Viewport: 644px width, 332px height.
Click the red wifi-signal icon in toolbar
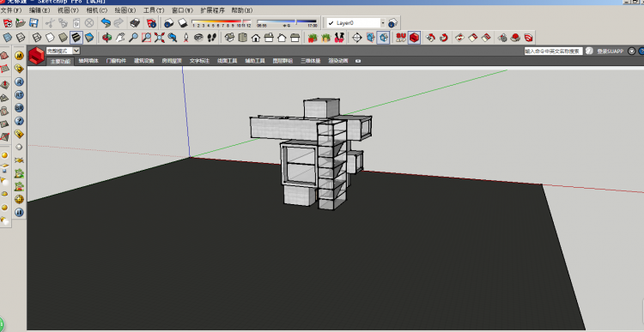[529, 38]
